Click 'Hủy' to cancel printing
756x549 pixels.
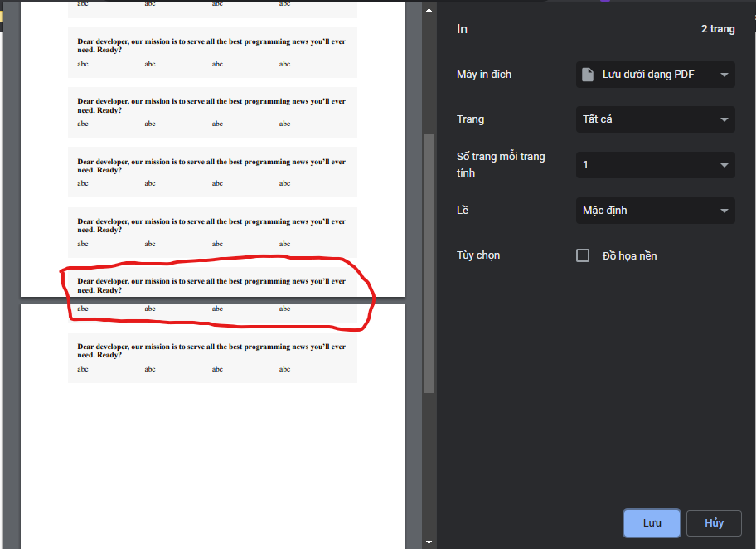coord(714,522)
